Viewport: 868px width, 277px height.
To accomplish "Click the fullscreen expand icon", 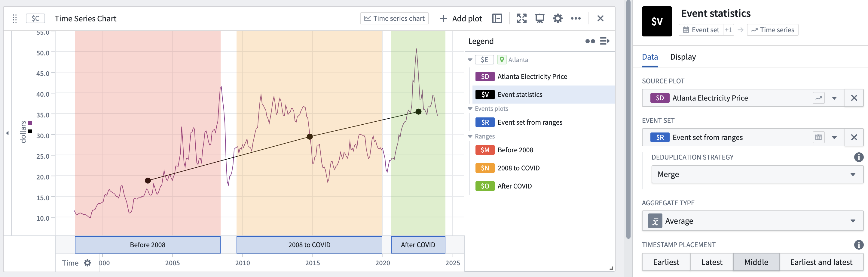I will [x=521, y=18].
